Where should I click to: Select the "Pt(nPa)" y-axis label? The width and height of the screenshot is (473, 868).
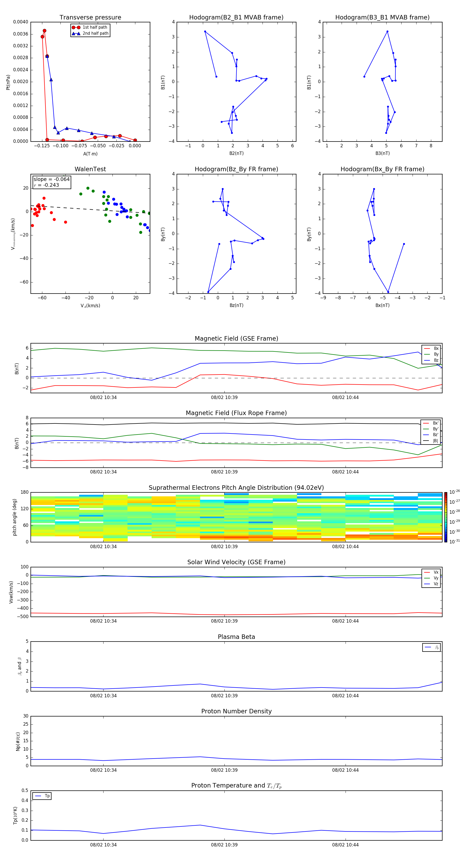click(8, 82)
